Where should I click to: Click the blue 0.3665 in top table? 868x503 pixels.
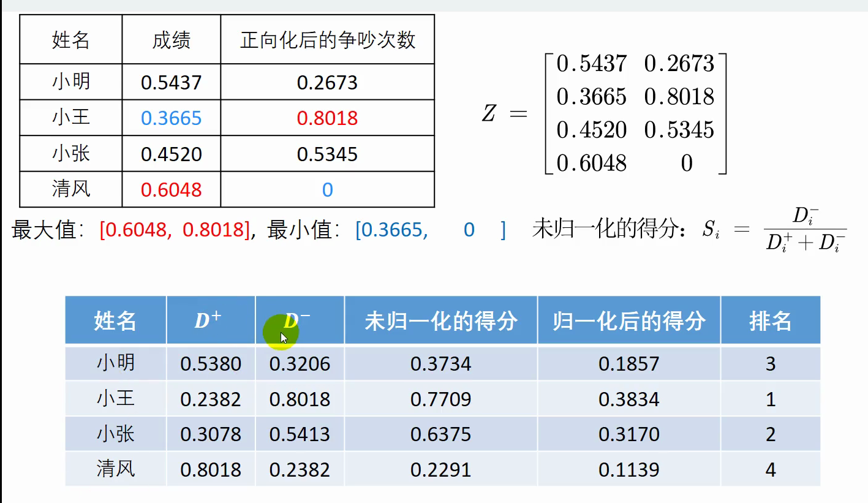coord(171,118)
